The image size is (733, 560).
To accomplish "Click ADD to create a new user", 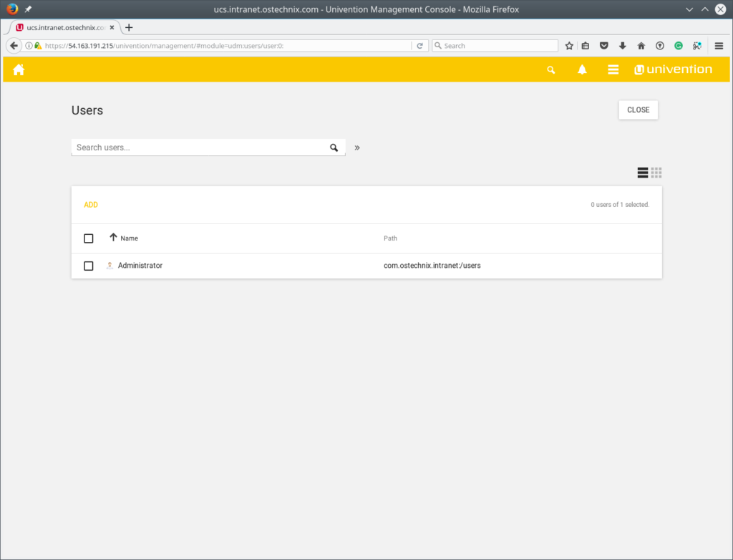I will (x=91, y=204).
